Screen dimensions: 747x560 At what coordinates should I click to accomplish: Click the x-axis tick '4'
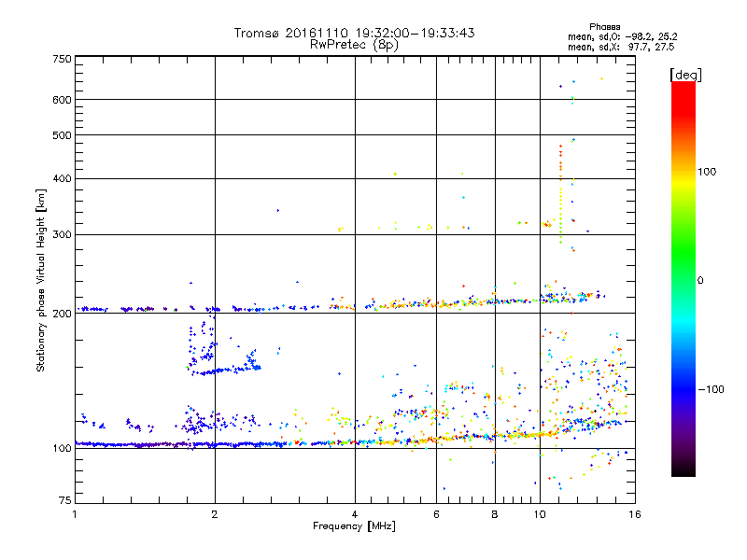pyautogui.click(x=355, y=514)
